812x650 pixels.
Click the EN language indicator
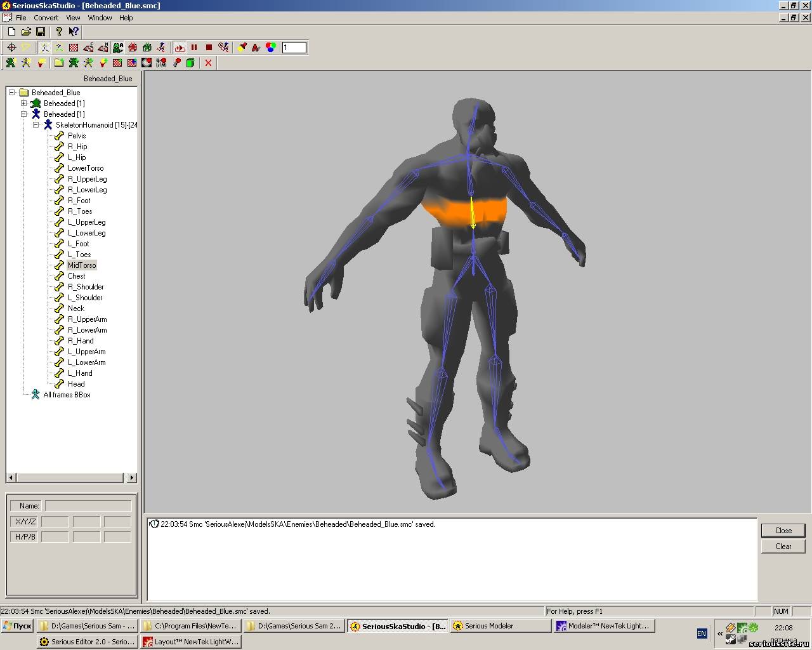click(x=702, y=633)
